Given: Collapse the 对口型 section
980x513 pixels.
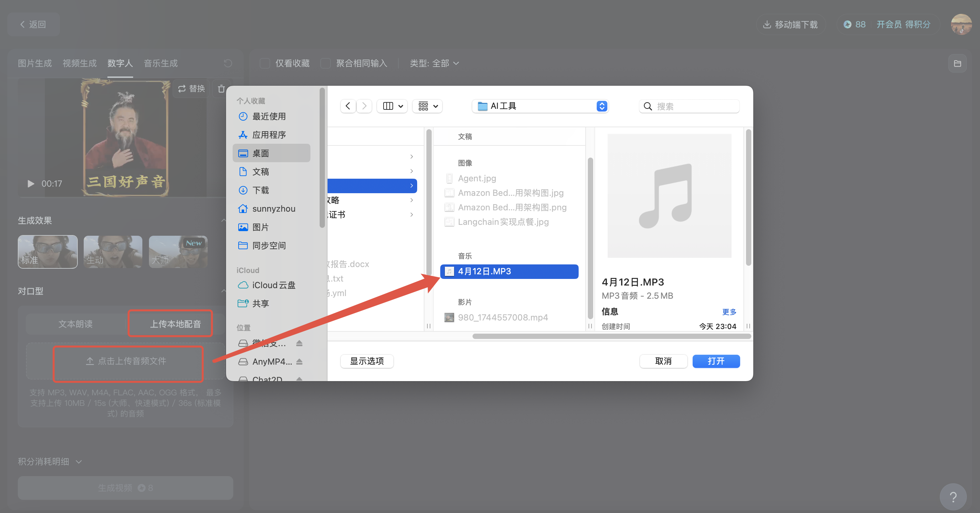Looking at the screenshot, I should (223, 291).
